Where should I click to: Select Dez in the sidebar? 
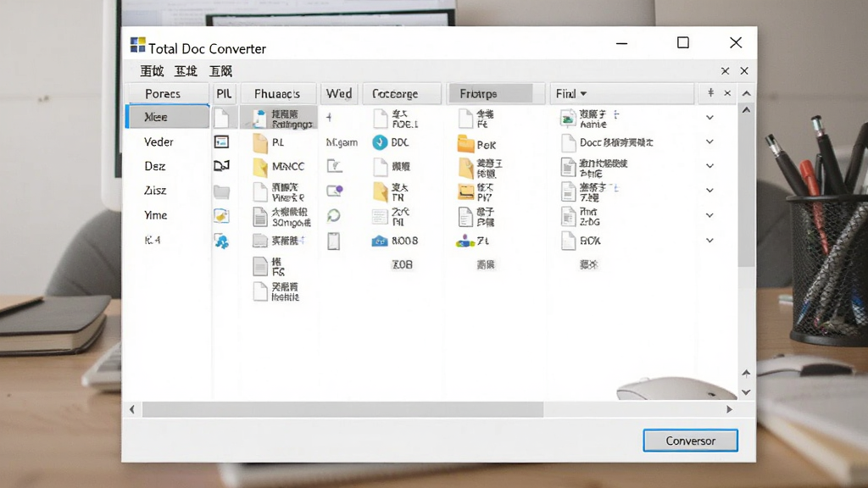tap(155, 166)
